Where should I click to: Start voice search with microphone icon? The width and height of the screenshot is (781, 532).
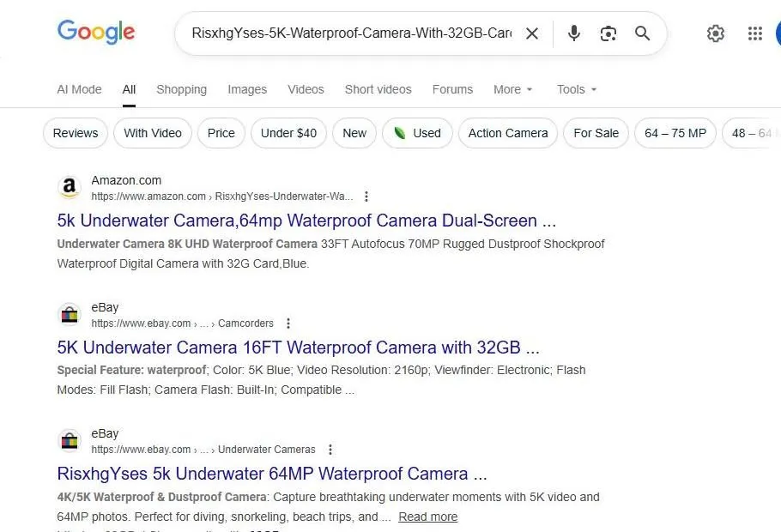[x=574, y=33]
